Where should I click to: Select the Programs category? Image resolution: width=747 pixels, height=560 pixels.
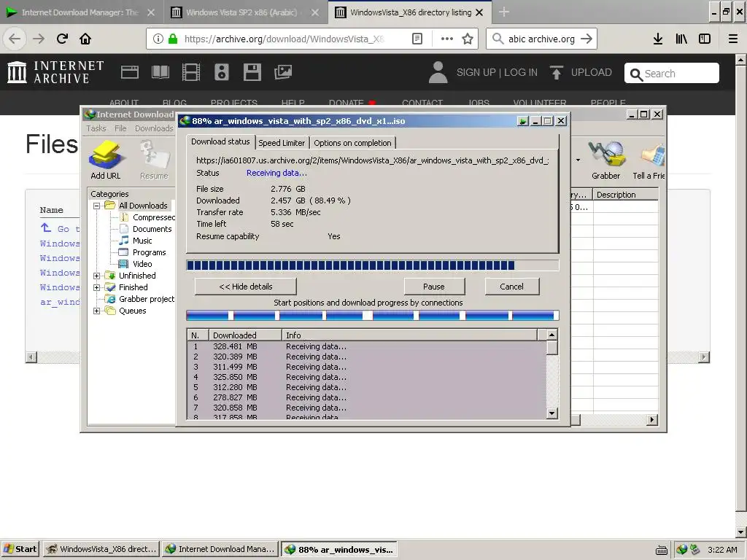pyautogui.click(x=149, y=252)
